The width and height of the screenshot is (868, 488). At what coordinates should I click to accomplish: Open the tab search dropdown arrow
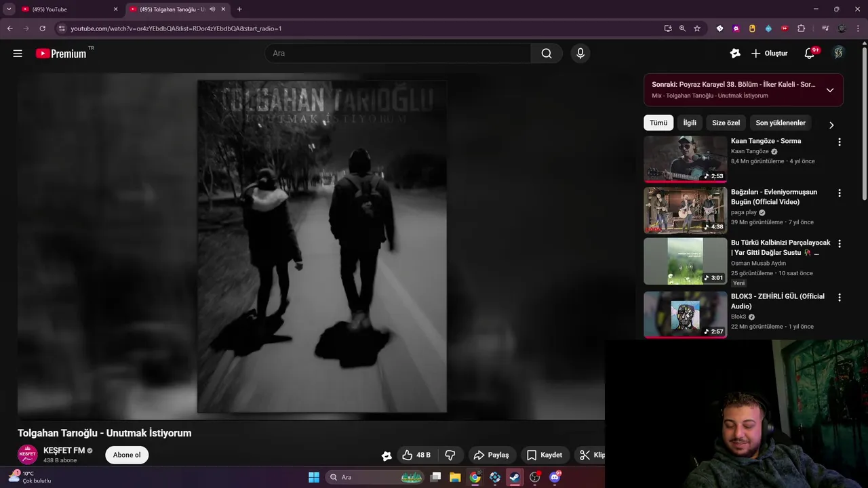coord(9,9)
